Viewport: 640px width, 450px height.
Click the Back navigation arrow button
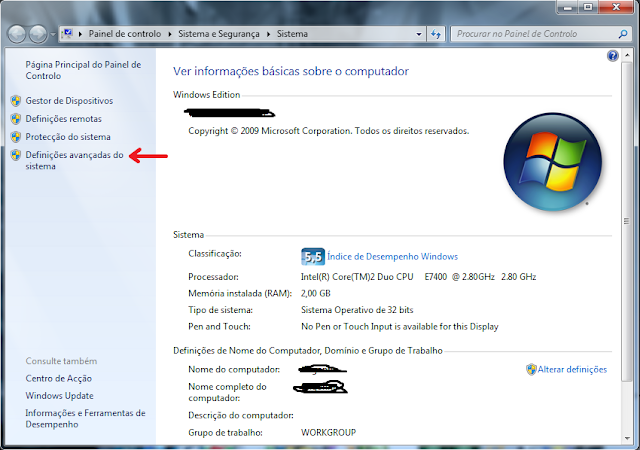[17, 34]
